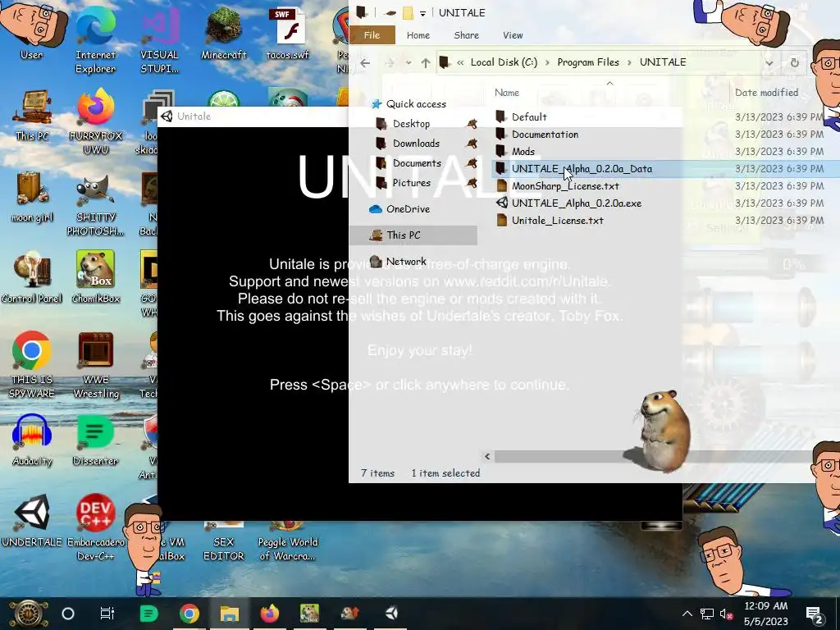Switch to Dissenter in the taskbar

(x=149, y=614)
